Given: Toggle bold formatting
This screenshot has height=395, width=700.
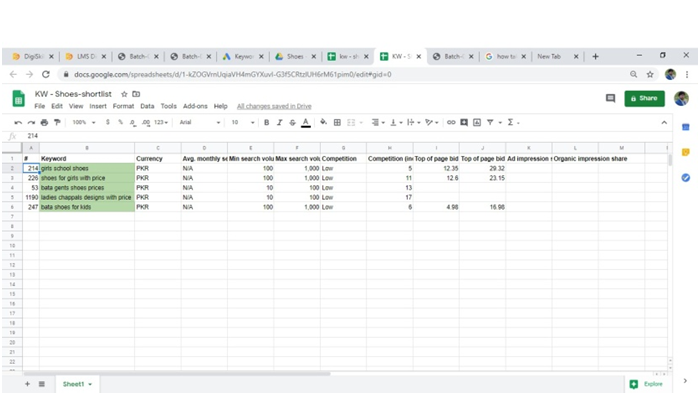Looking at the screenshot, I should coord(267,122).
